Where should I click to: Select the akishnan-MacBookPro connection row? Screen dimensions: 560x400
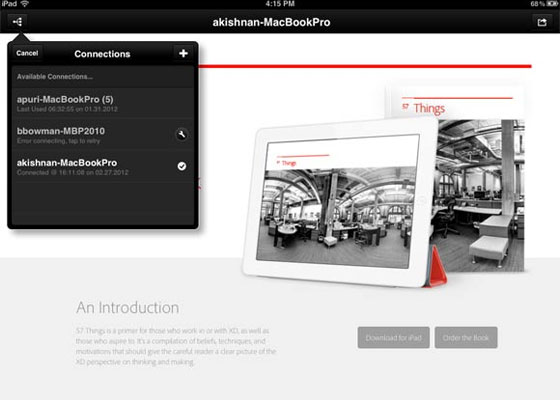click(102, 166)
